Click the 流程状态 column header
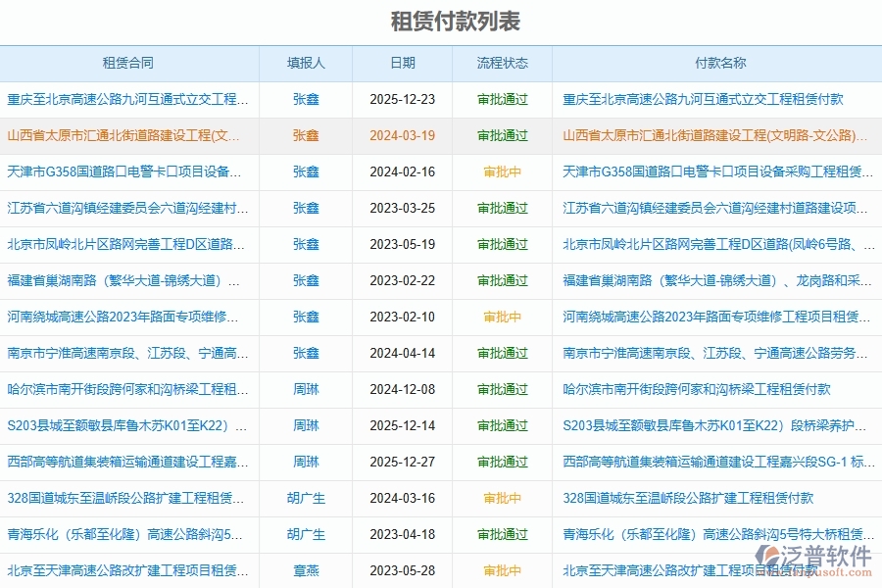 [501, 63]
